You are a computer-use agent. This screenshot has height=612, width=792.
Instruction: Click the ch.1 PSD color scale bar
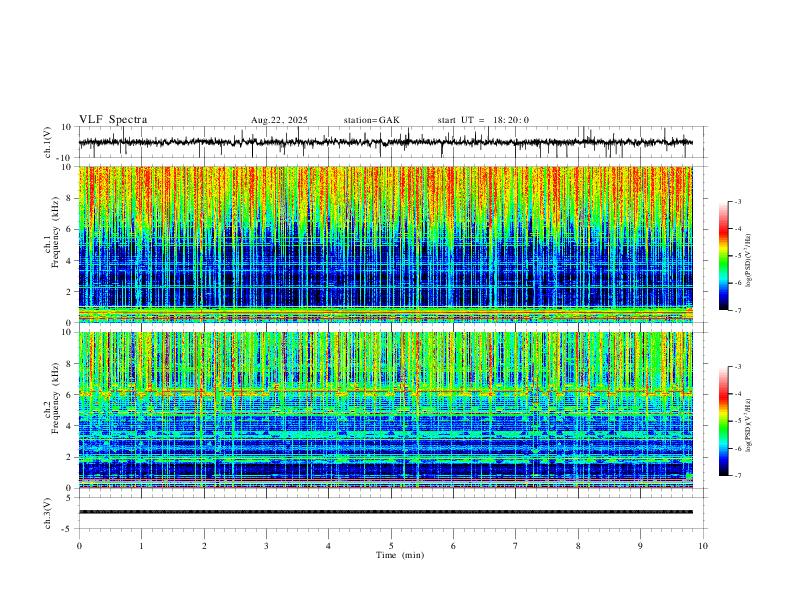click(x=724, y=256)
